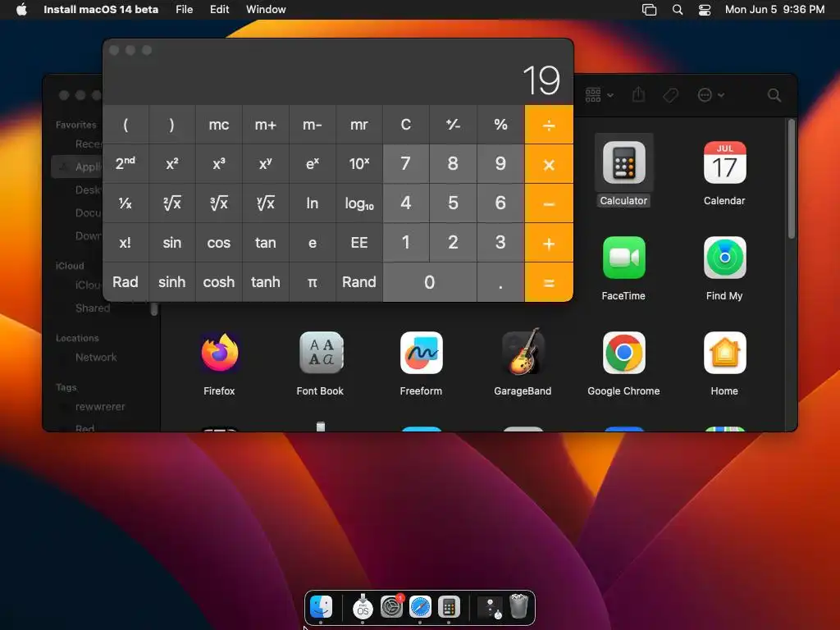Open Spotlight search in menu bar

(677, 10)
